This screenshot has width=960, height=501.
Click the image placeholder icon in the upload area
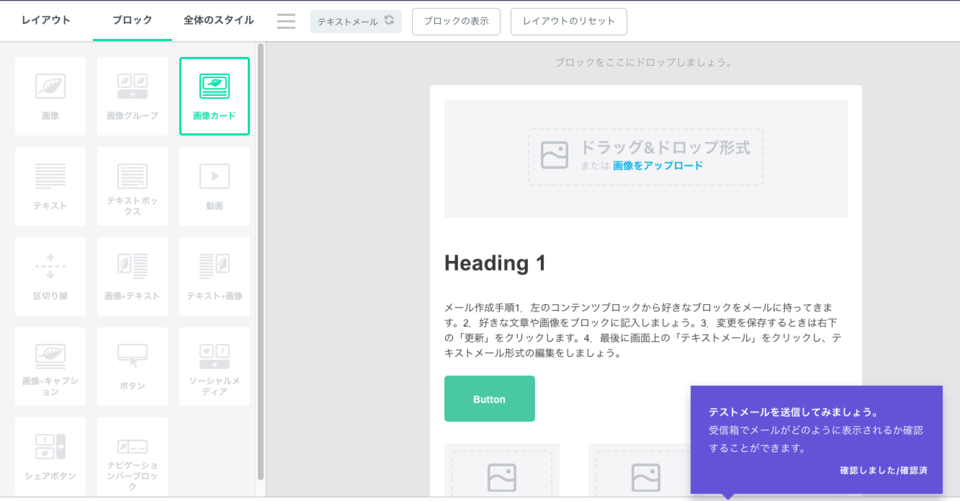click(x=555, y=155)
